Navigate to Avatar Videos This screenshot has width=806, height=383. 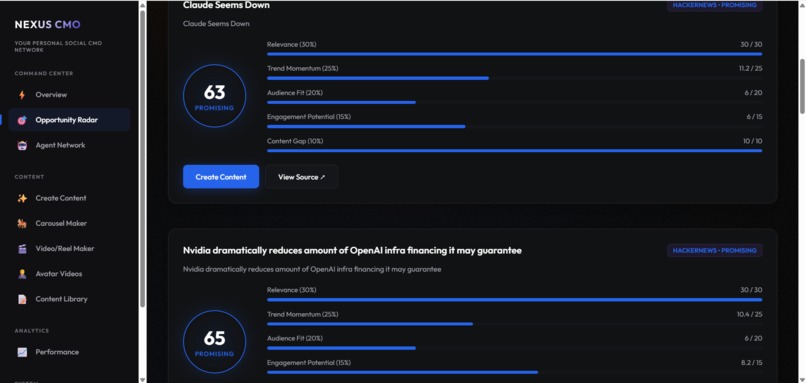(x=69, y=274)
